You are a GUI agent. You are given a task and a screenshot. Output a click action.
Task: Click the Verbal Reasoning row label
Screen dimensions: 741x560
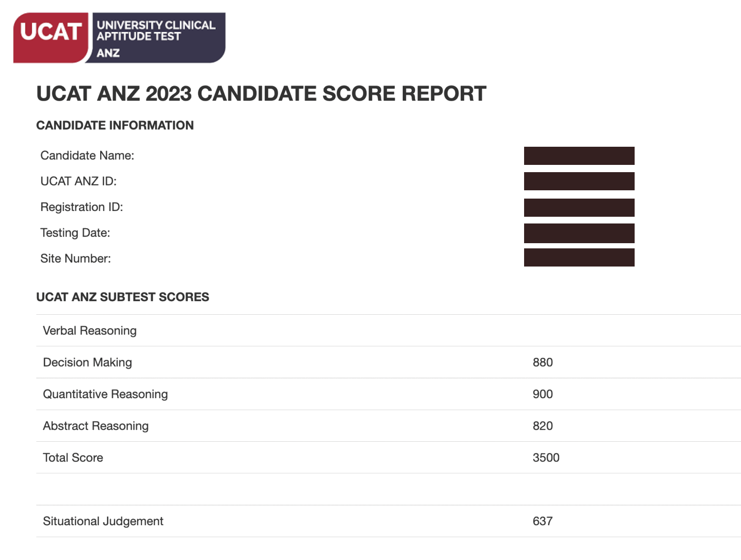coord(90,331)
